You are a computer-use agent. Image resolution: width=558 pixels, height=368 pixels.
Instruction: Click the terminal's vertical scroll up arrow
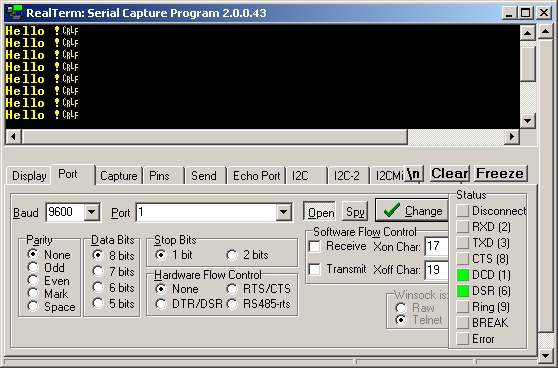click(527, 33)
